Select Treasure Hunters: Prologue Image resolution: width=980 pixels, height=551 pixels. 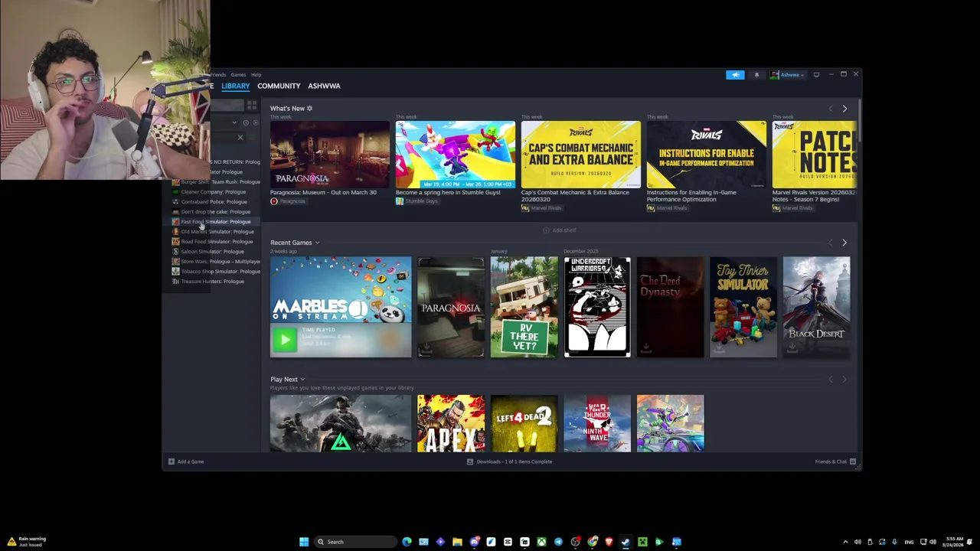click(211, 282)
